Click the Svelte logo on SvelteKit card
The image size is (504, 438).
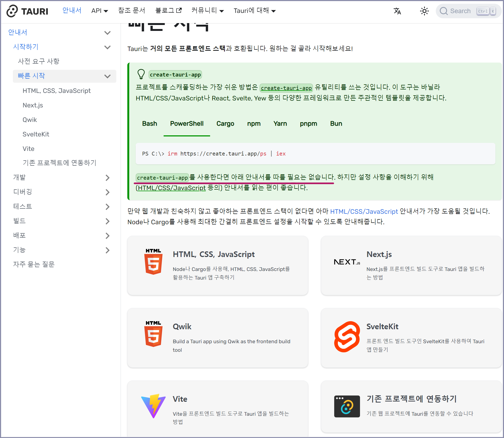click(x=347, y=337)
